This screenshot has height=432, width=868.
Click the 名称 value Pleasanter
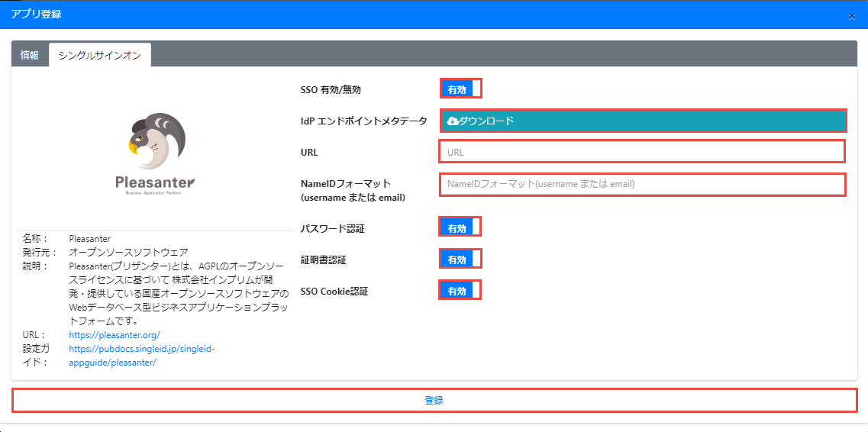89,239
